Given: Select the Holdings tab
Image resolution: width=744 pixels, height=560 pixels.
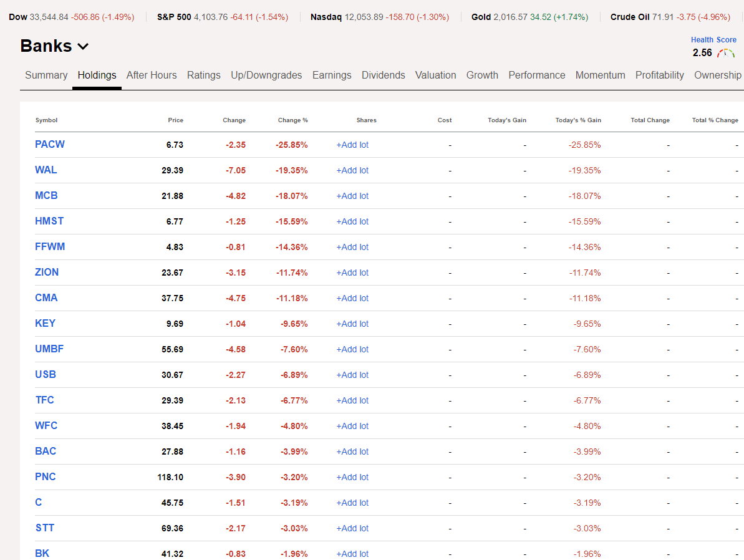Looking at the screenshot, I should [x=97, y=75].
